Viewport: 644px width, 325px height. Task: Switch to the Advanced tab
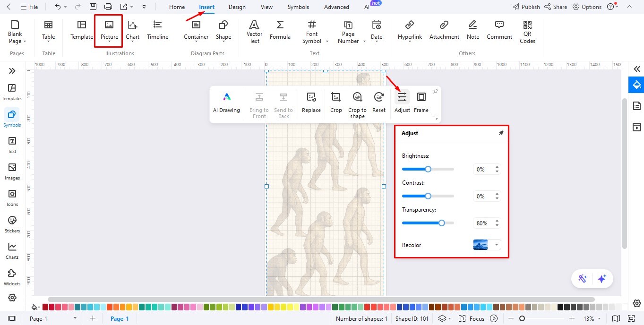pos(336,7)
